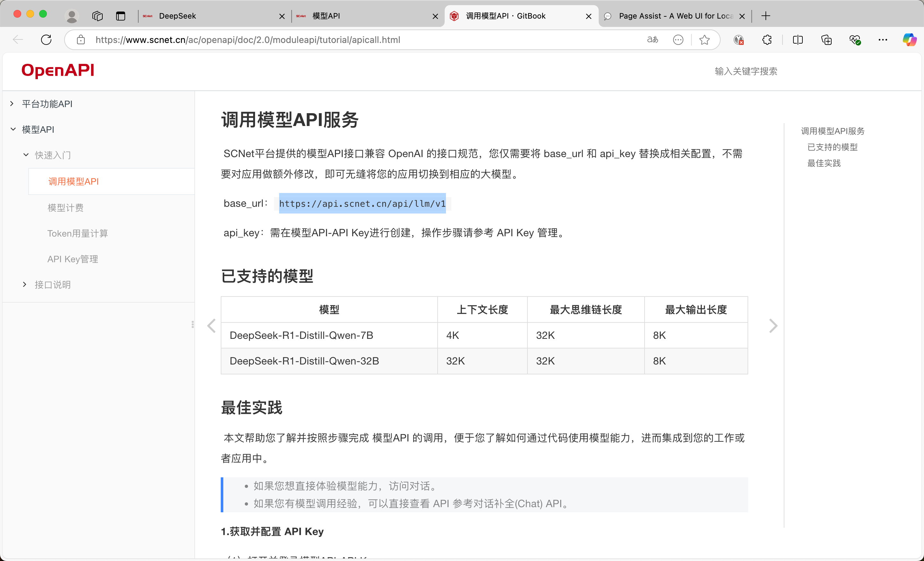924x561 pixels.
Task: Open a new tab with plus
Action: pos(766,16)
